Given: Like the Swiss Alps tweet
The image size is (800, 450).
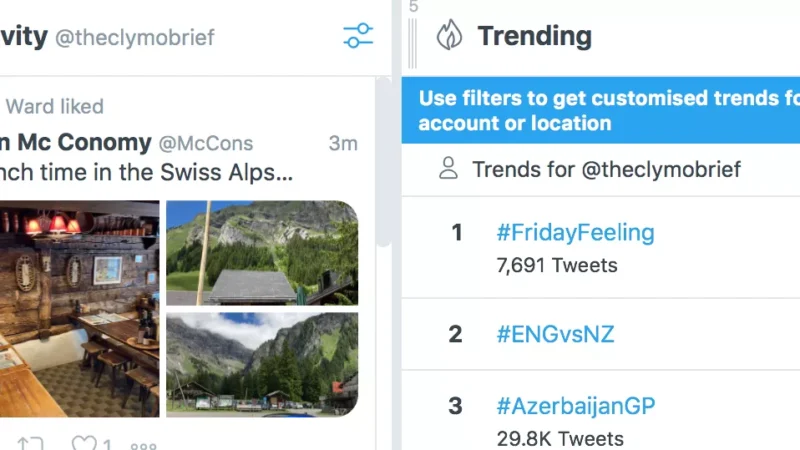Looking at the screenshot, I should click(x=85, y=444).
